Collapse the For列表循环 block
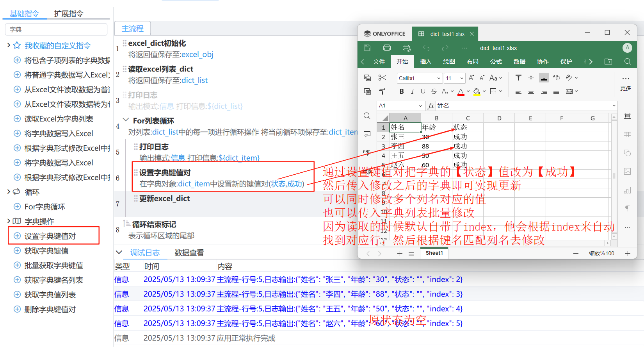 click(126, 120)
